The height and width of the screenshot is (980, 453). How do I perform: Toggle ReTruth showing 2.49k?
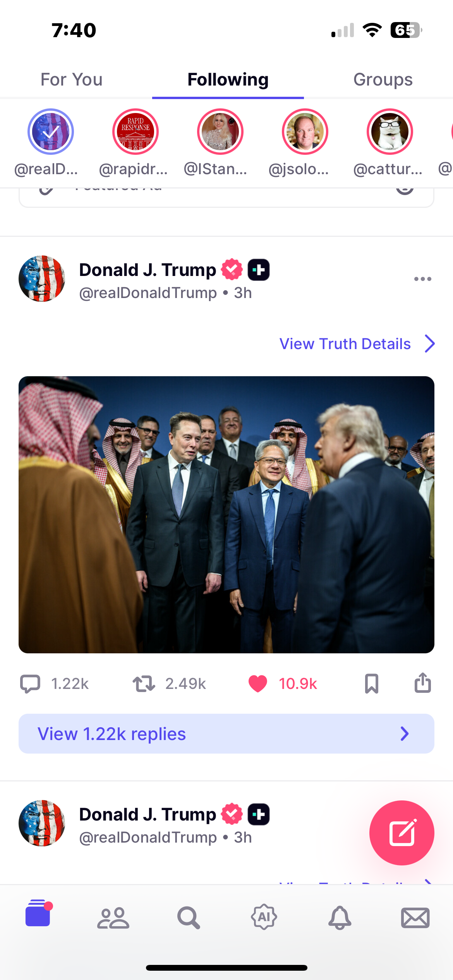pyautogui.click(x=144, y=684)
